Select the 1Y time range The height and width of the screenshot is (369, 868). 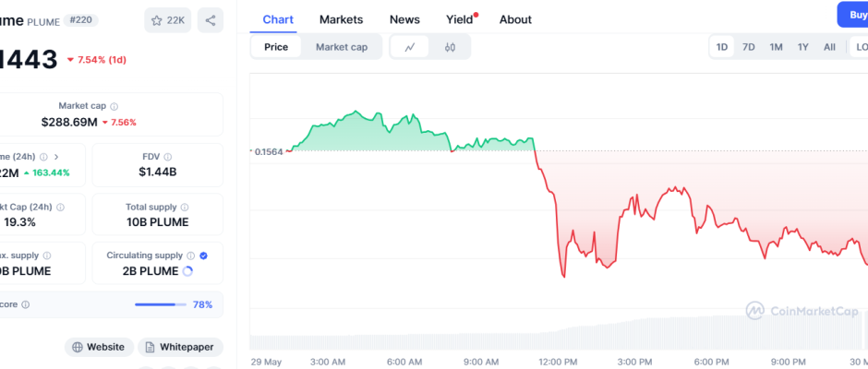tap(803, 47)
